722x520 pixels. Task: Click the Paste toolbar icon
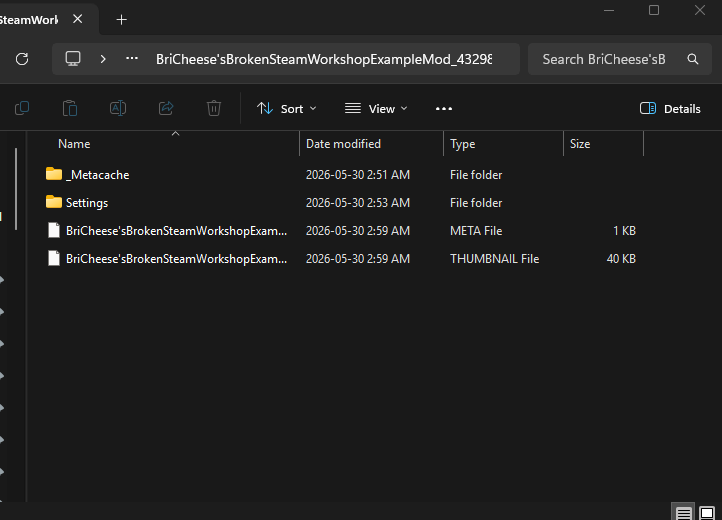(x=70, y=108)
